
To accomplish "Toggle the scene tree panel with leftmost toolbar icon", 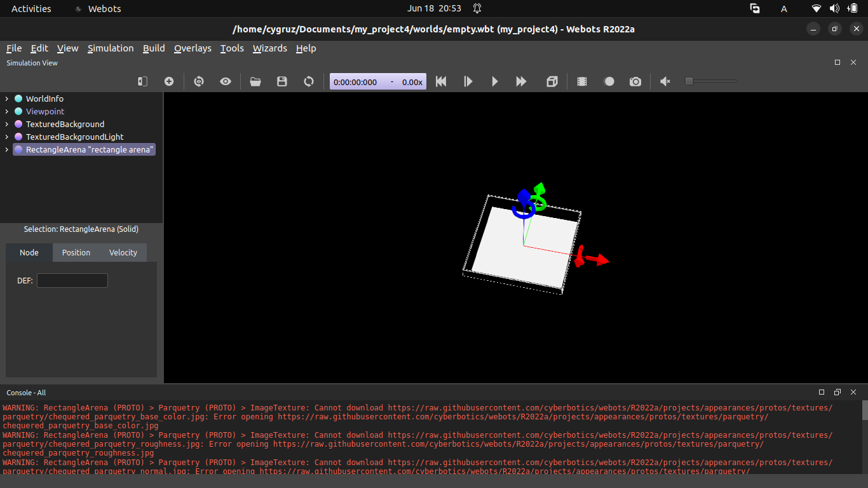I will pos(142,81).
